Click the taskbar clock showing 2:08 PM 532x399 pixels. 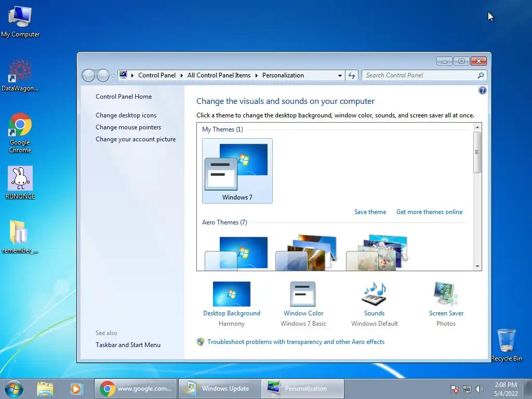point(506,389)
